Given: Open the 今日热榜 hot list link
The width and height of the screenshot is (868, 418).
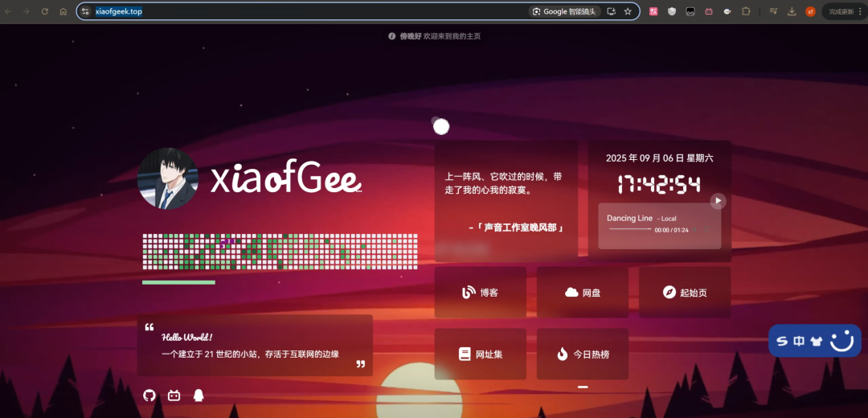Looking at the screenshot, I should (x=583, y=354).
